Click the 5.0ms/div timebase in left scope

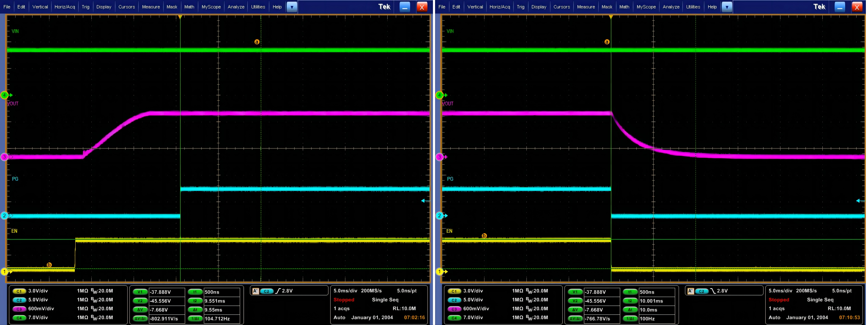pos(345,291)
